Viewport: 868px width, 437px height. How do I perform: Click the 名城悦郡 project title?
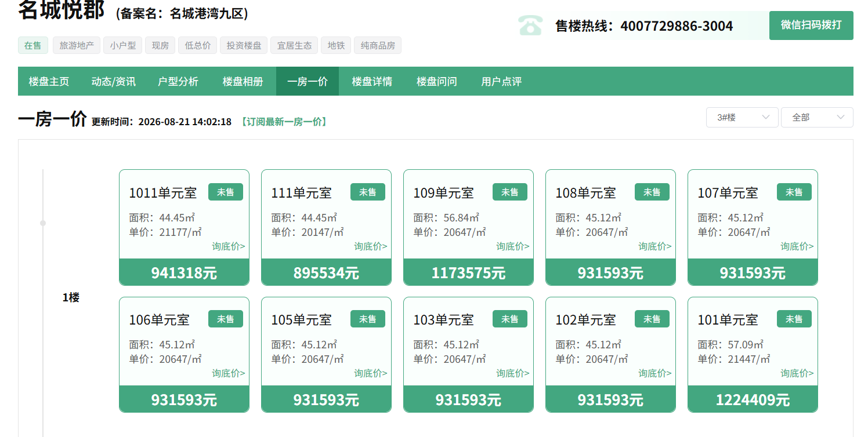point(62,10)
